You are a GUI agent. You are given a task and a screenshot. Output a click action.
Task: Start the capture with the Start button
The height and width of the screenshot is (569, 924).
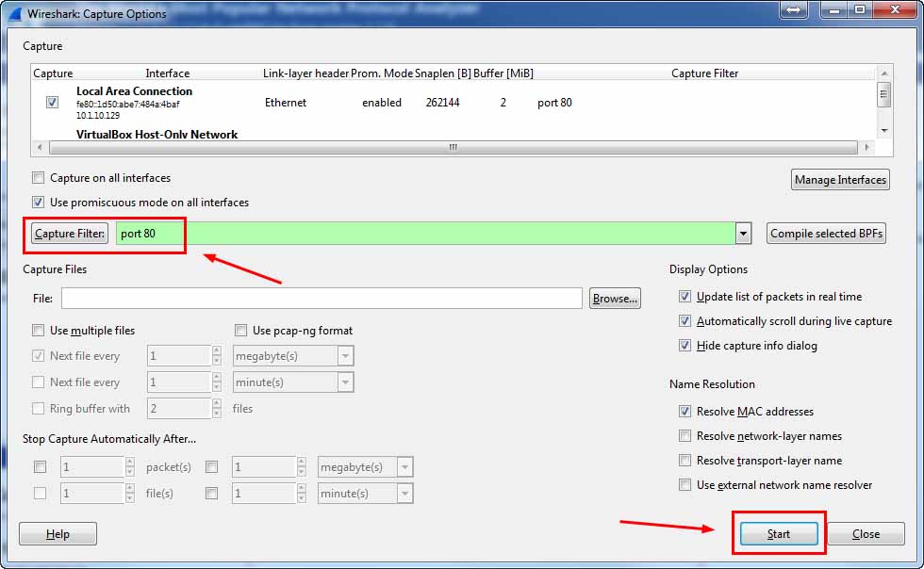click(x=779, y=533)
